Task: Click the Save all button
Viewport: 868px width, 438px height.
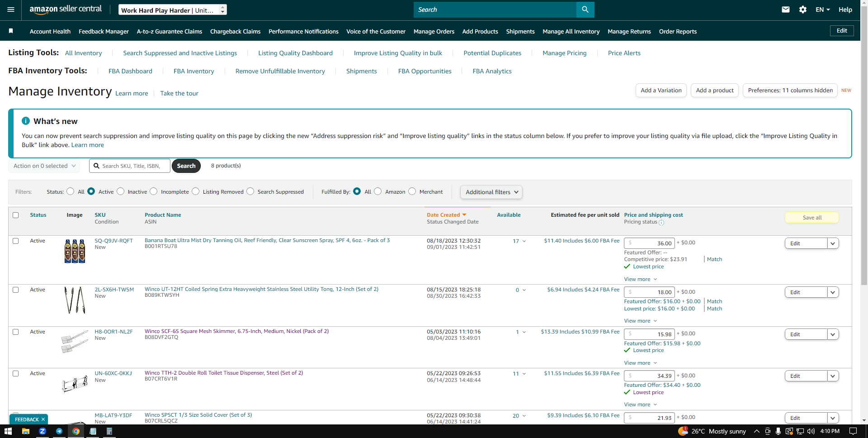Action: pos(812,218)
